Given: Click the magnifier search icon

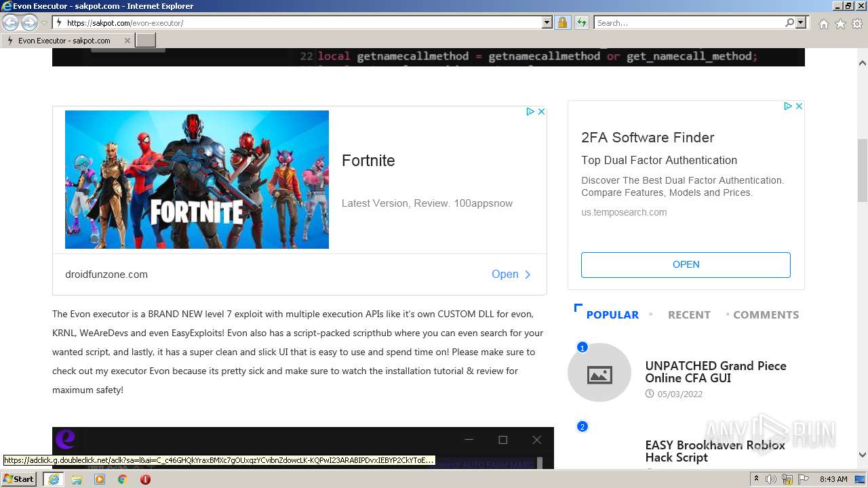Looking at the screenshot, I should (789, 23).
